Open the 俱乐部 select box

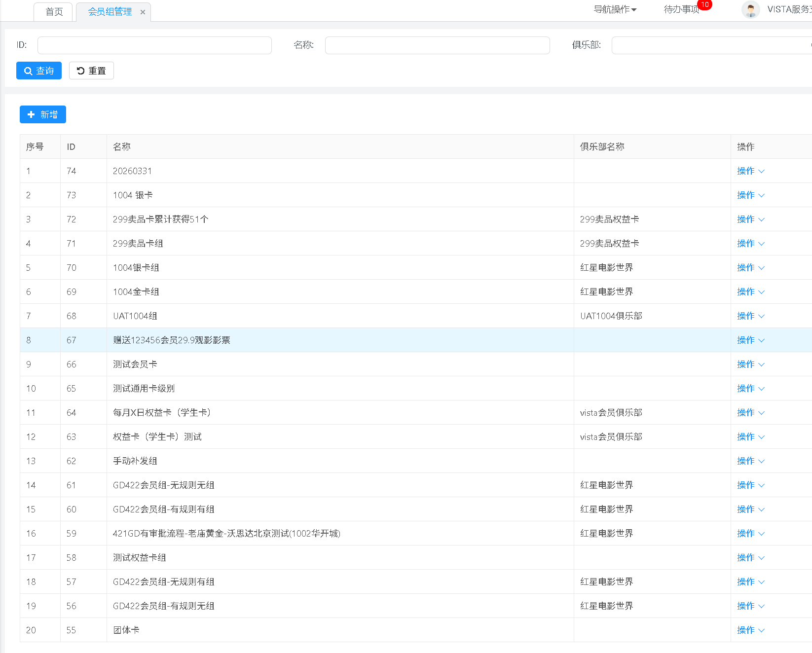711,45
